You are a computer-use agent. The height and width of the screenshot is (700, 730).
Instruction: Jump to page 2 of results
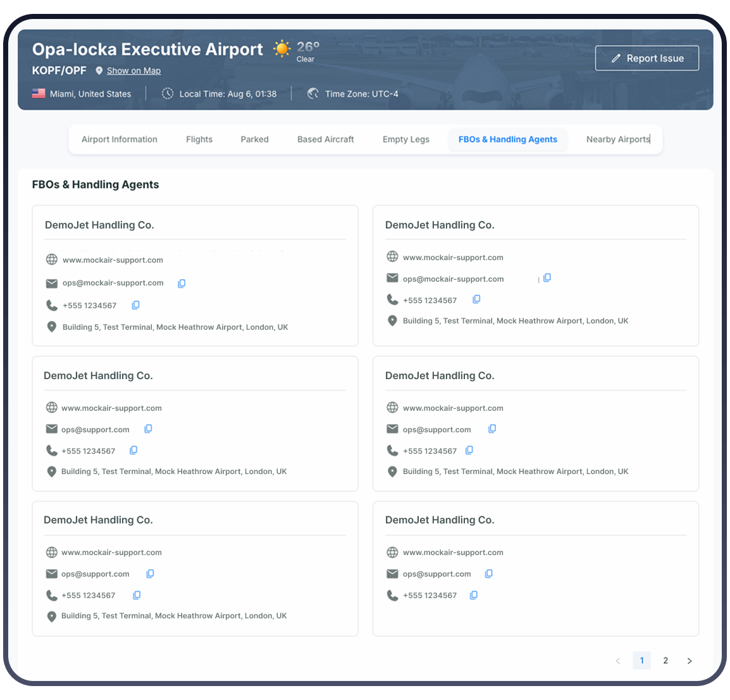(x=665, y=661)
